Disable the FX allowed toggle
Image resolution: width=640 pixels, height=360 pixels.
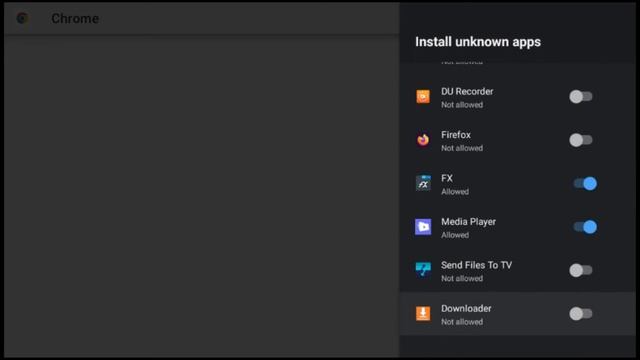(585, 184)
